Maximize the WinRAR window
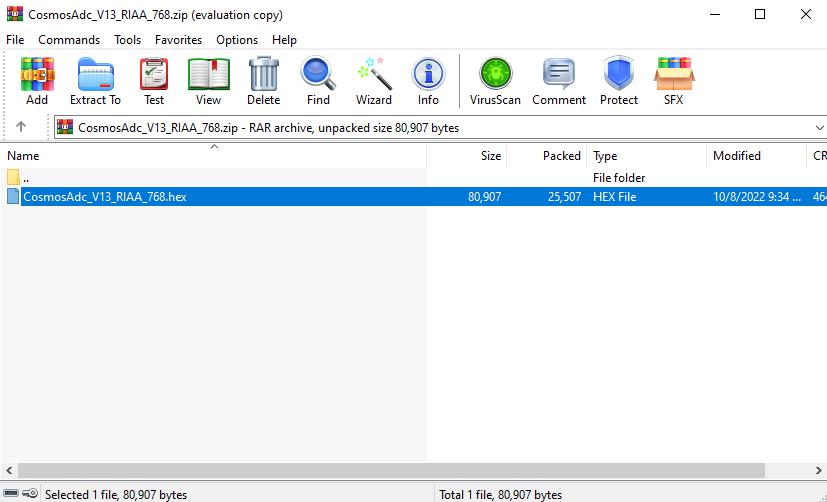 pyautogui.click(x=760, y=14)
